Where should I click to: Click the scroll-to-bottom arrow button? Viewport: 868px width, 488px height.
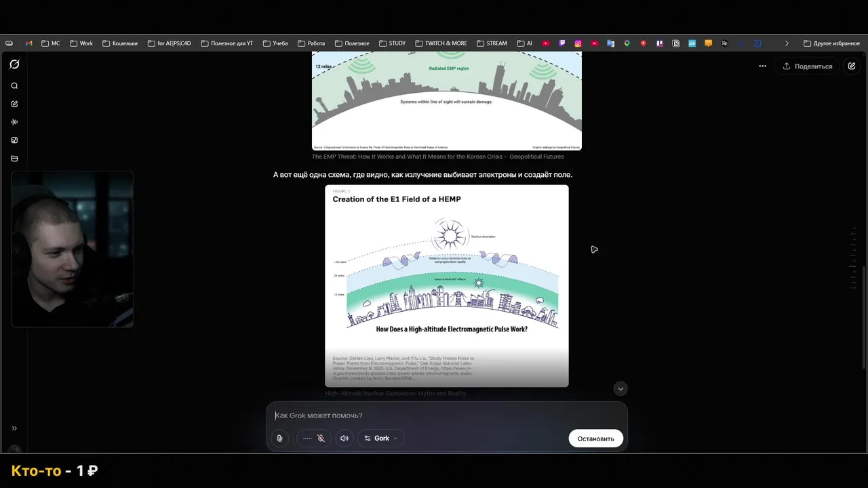point(620,388)
